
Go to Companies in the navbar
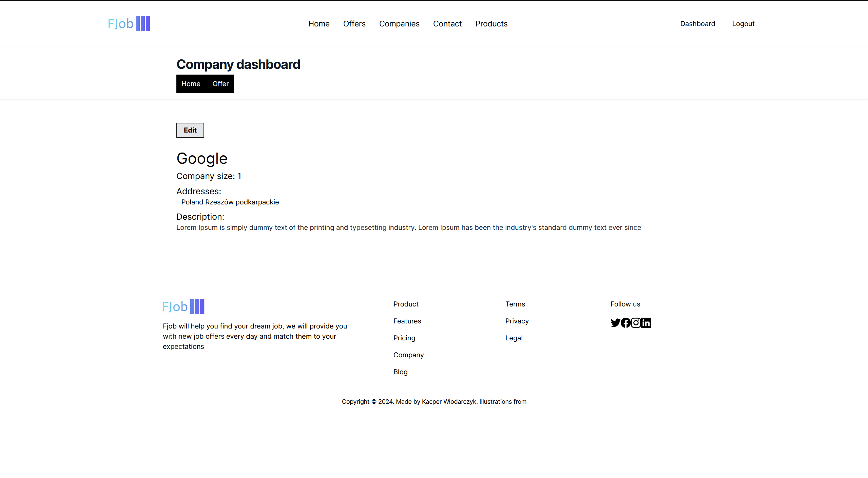(399, 24)
